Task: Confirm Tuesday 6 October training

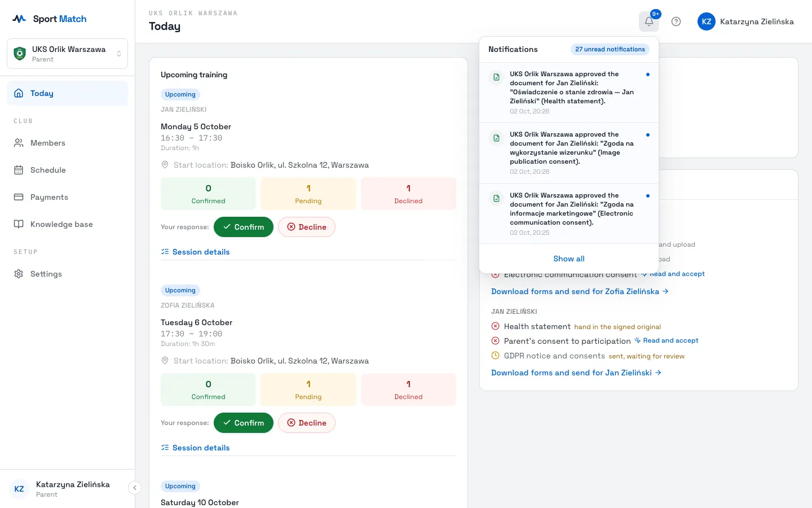Action: (x=244, y=423)
